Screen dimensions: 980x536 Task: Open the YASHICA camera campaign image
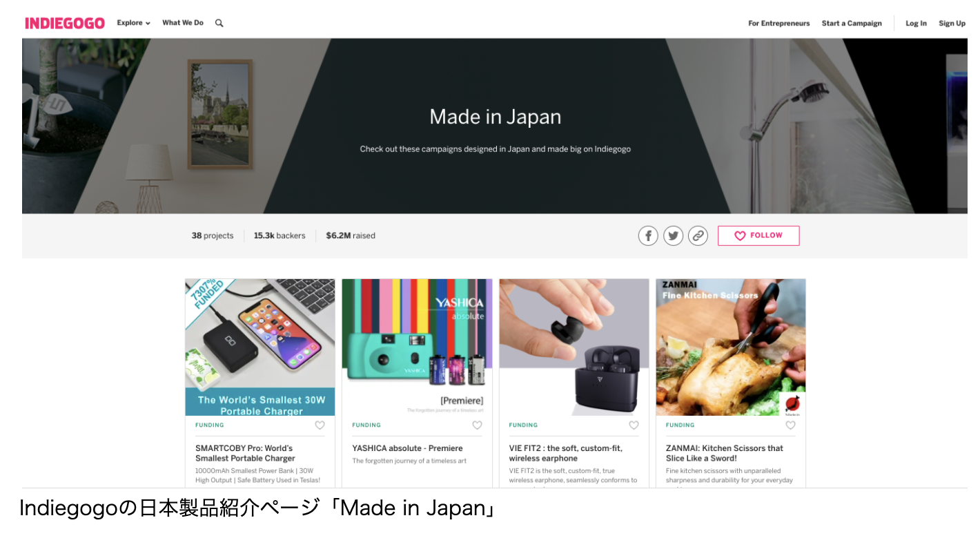pyautogui.click(x=417, y=347)
